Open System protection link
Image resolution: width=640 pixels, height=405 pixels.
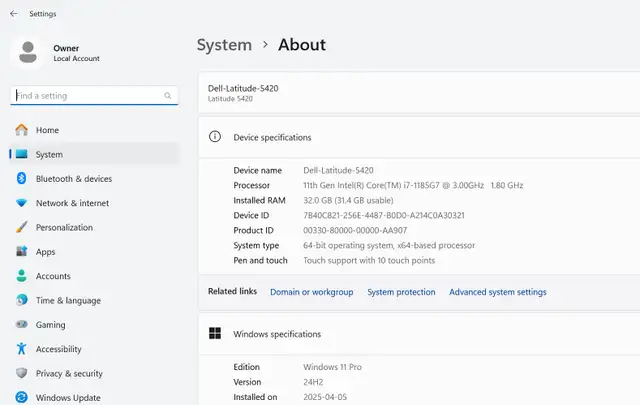pos(401,292)
